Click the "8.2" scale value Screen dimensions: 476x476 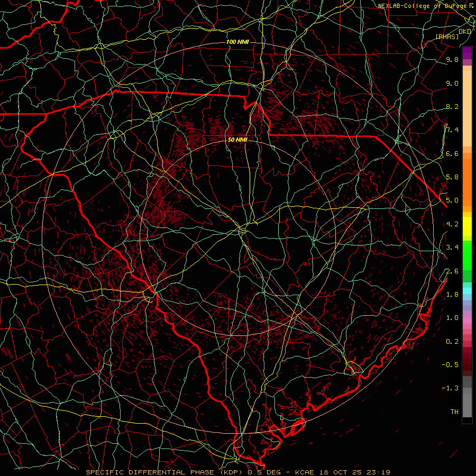(x=452, y=106)
